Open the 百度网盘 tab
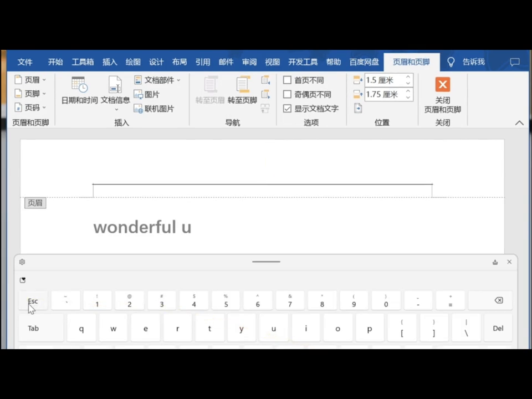532x399 pixels. [364, 62]
